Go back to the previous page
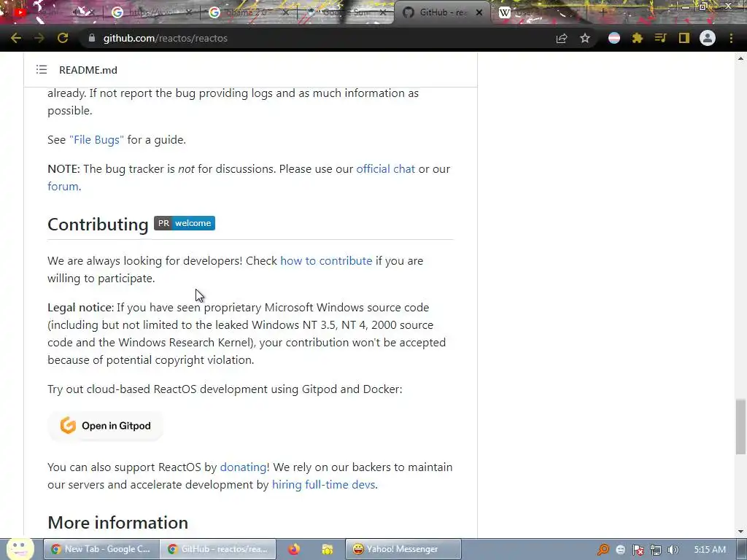 point(16,38)
